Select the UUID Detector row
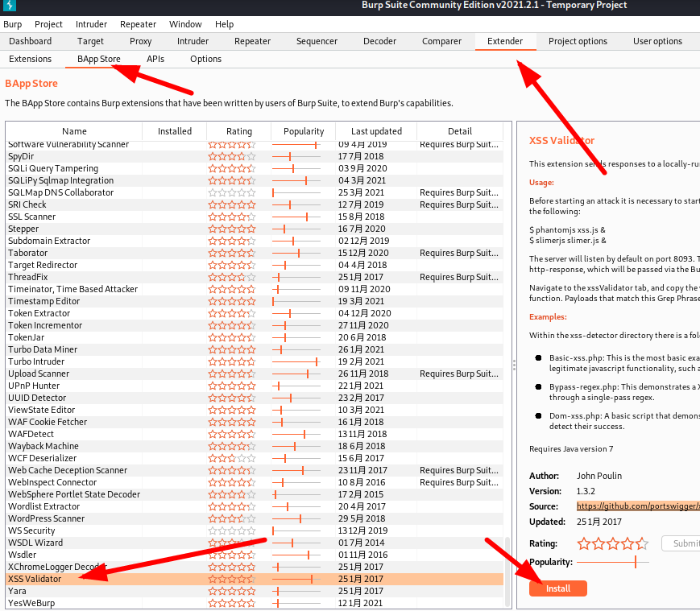The image size is (700, 611). (x=255, y=398)
